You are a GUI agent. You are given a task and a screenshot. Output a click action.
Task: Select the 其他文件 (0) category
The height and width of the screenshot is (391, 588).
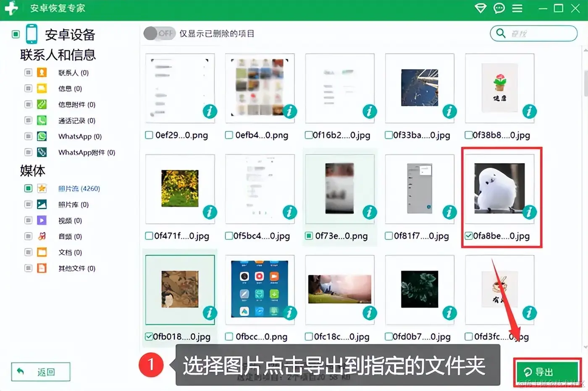(x=77, y=268)
